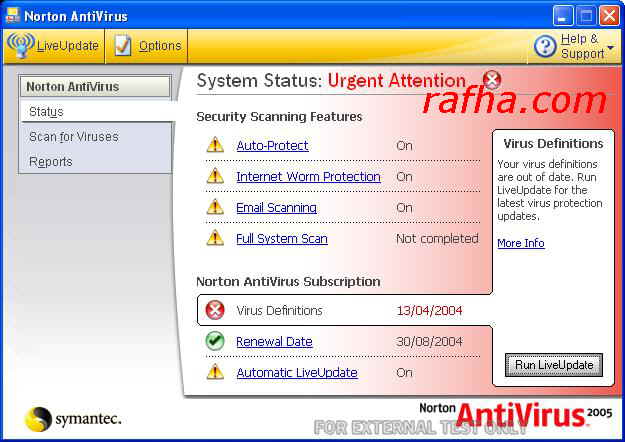Open the Options toolbar item
625x442 pixels.
pyautogui.click(x=147, y=46)
